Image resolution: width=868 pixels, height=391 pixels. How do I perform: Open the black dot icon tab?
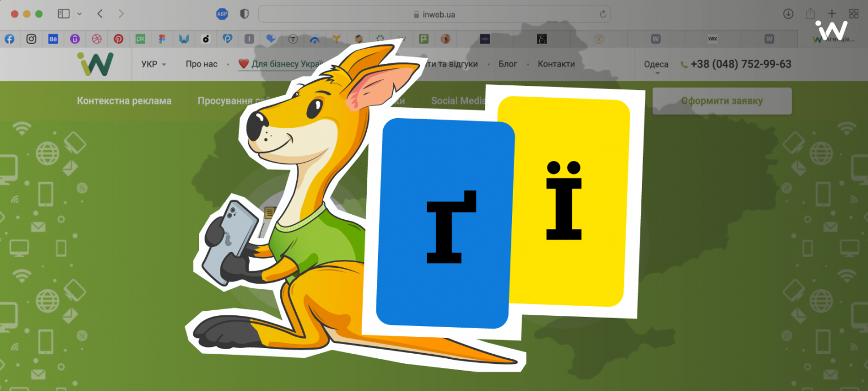206,39
